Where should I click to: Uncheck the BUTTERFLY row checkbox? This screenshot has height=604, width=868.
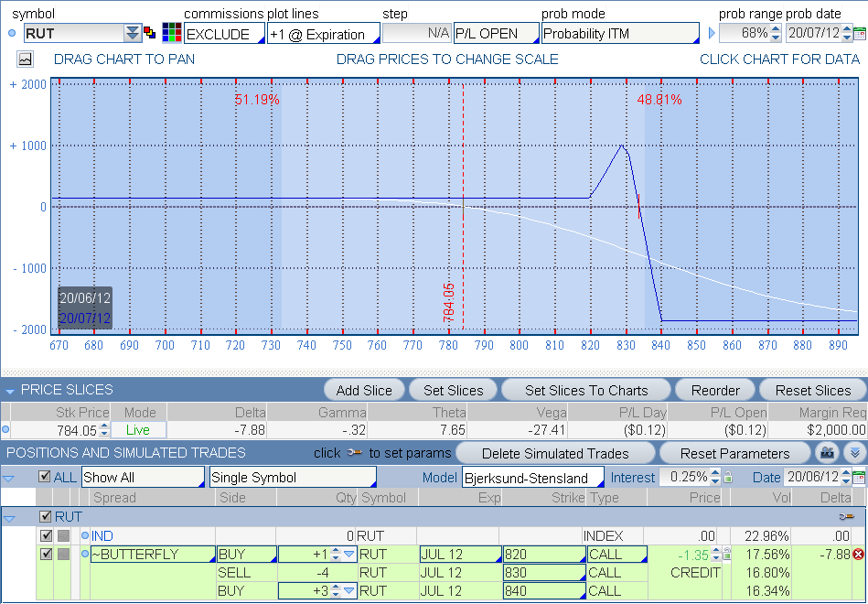point(46,554)
